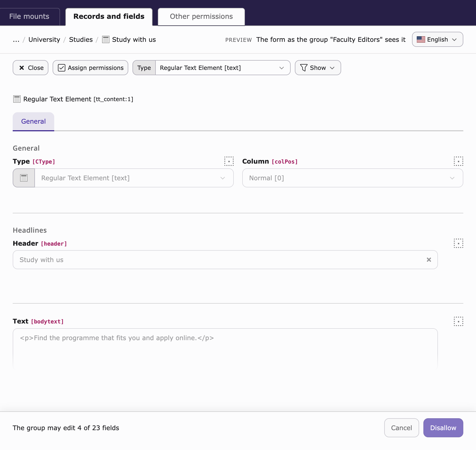Viewport: 476px width, 450px height.
Task: Click the page icon in Study with us breadcrumb
Action: click(x=106, y=40)
